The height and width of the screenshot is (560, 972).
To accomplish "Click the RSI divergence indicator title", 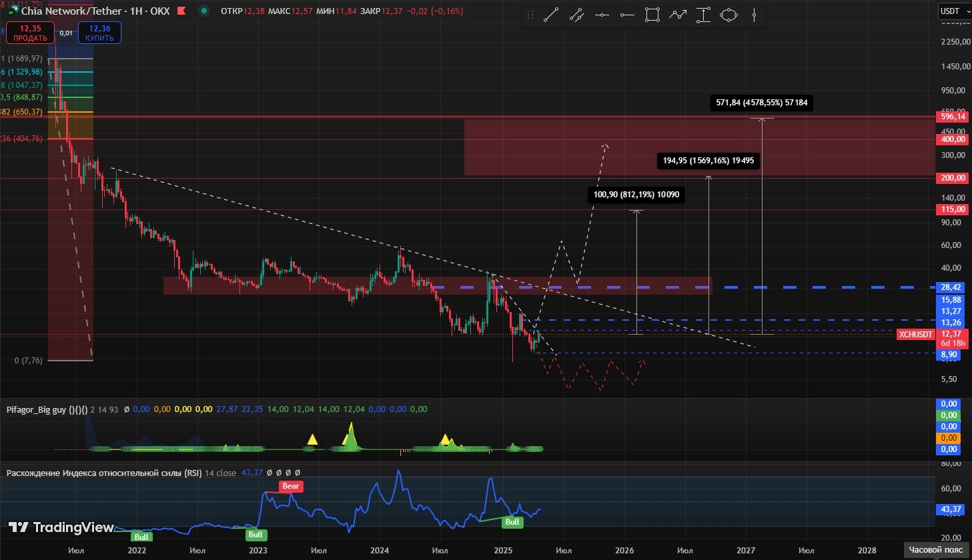I will [x=104, y=473].
